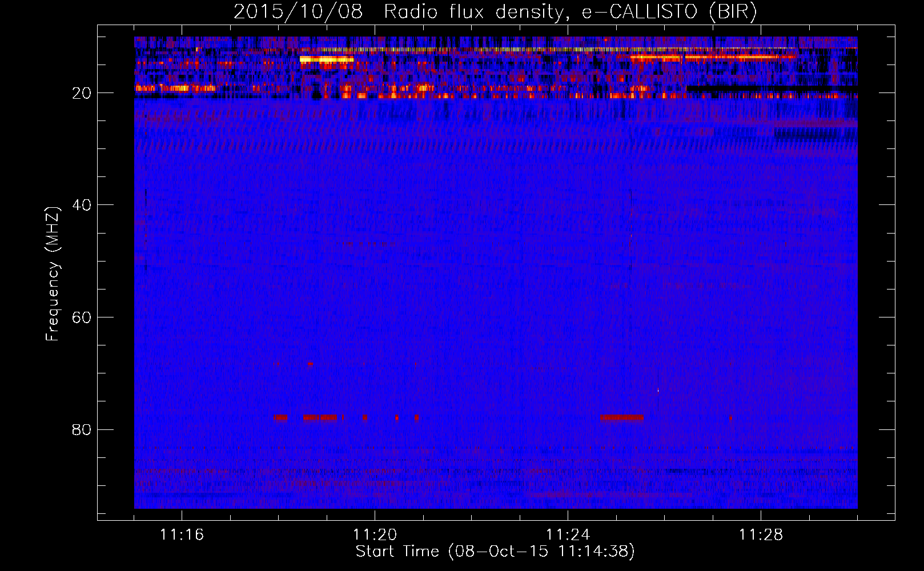Click the 60 frequency tick label
Viewport: 924px width, 571px height.
click(x=82, y=317)
